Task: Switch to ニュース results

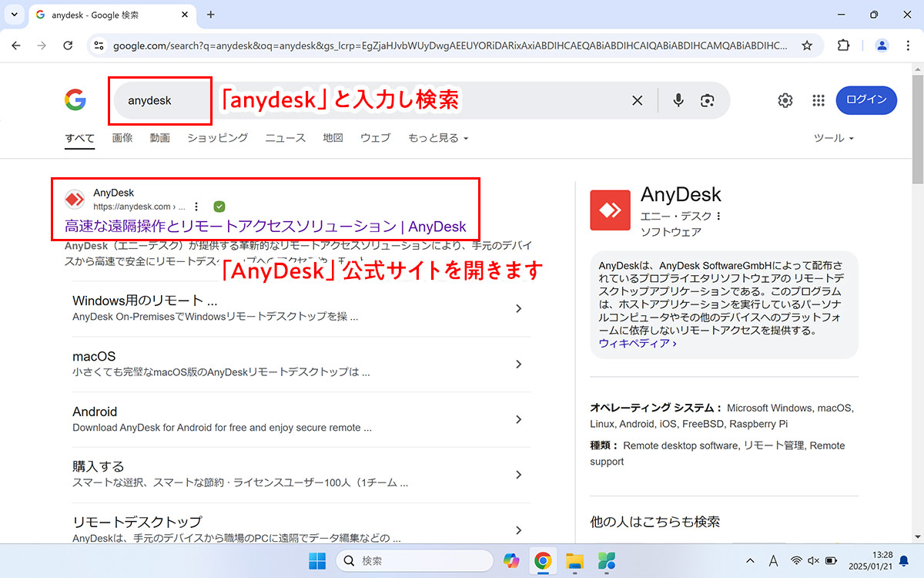Action: pyautogui.click(x=286, y=138)
